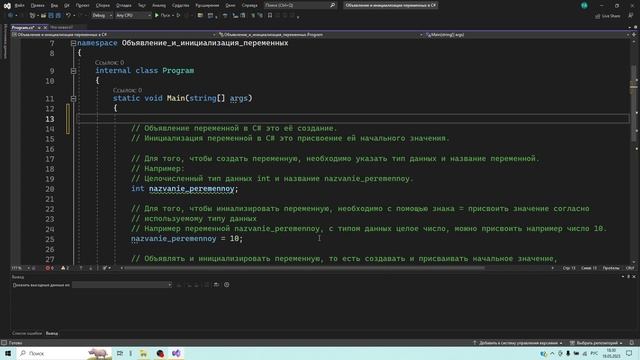Open the Main(string[] args) member dropdown
This screenshot has height=360, width=640.
pos(527,35)
